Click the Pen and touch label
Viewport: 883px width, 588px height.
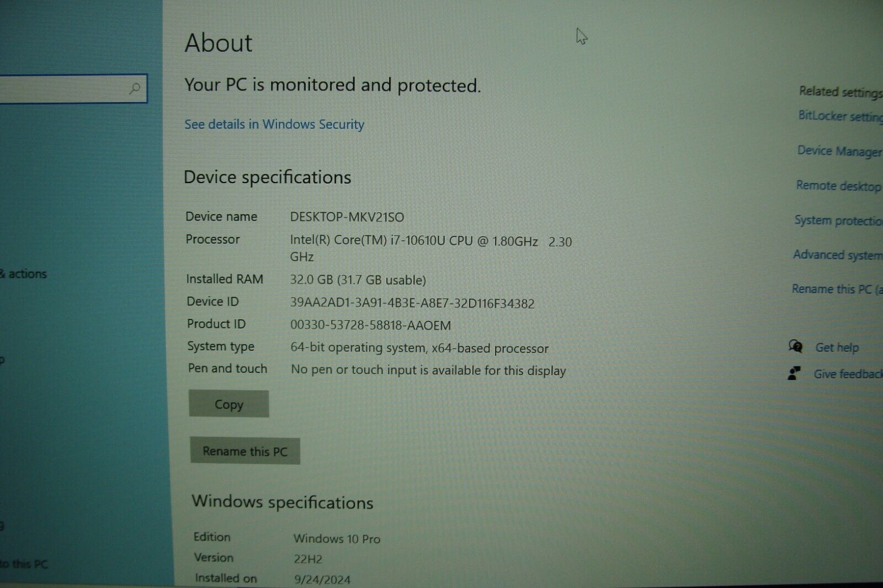[227, 368]
